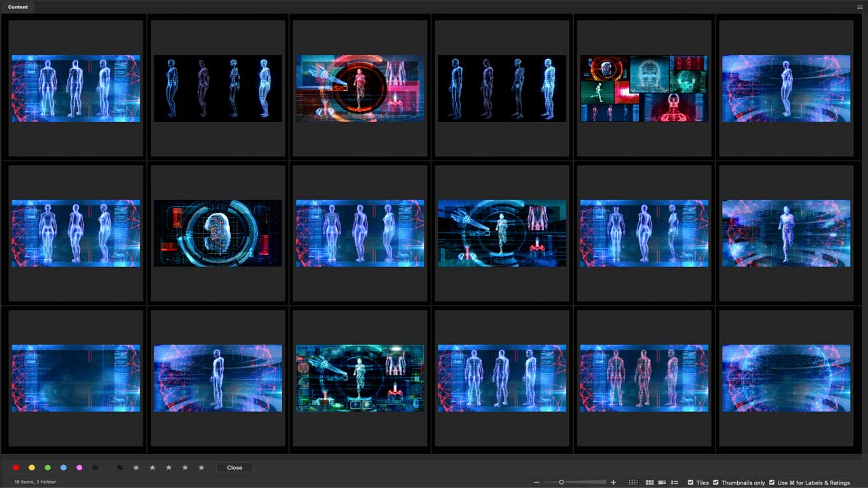
Task: Click the grid lock icon
Action: tap(633, 483)
